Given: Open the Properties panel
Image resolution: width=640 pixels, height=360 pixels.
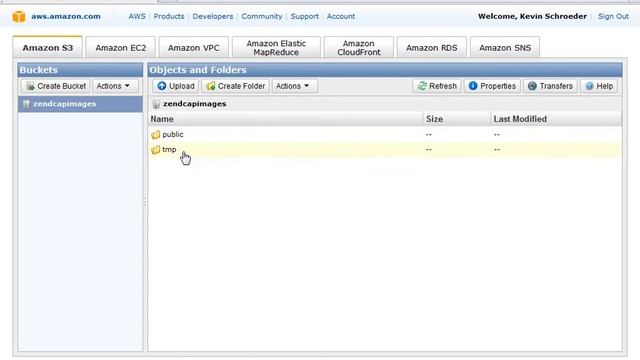Looking at the screenshot, I should (492, 86).
